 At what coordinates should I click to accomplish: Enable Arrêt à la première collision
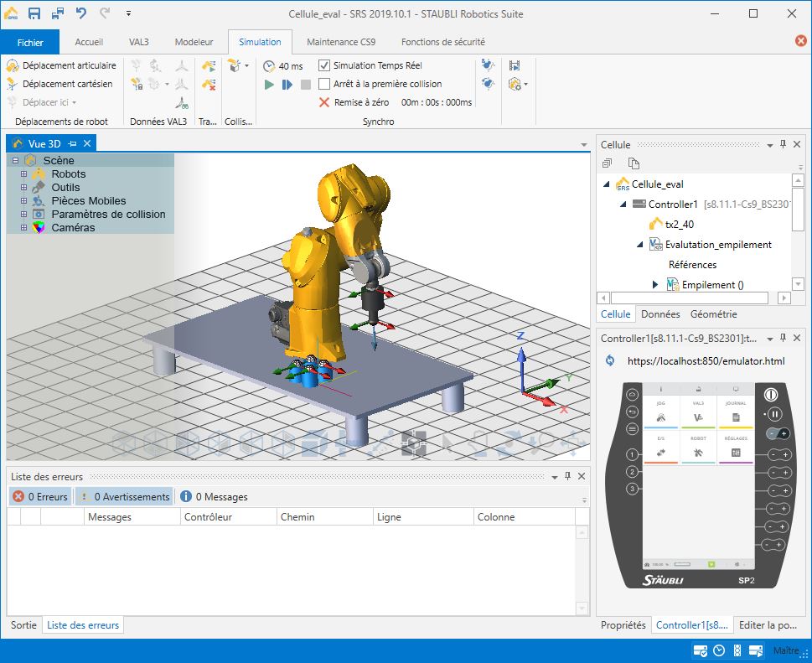pyautogui.click(x=324, y=84)
